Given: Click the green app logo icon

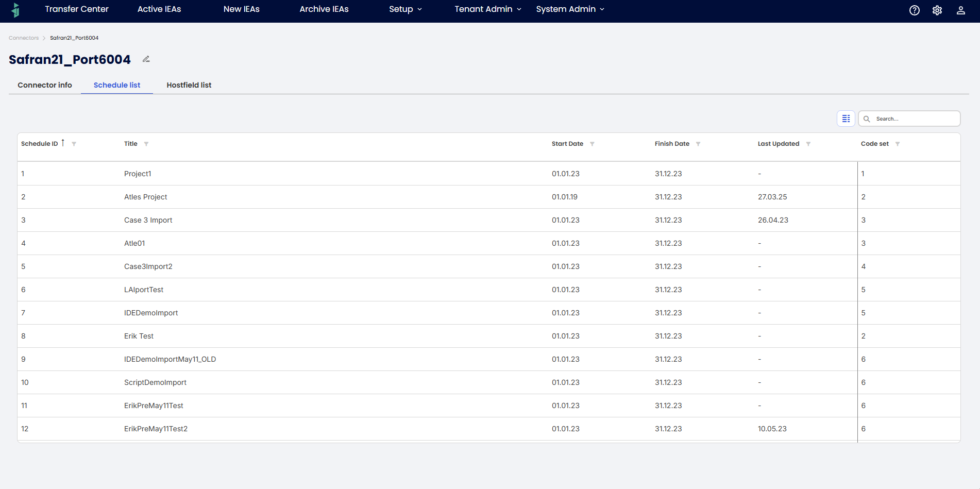Looking at the screenshot, I should tap(15, 10).
